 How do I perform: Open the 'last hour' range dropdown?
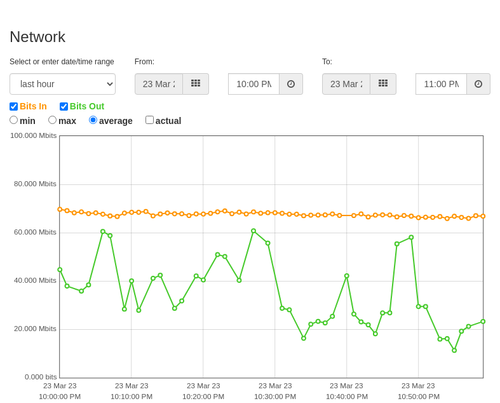pyautogui.click(x=63, y=84)
